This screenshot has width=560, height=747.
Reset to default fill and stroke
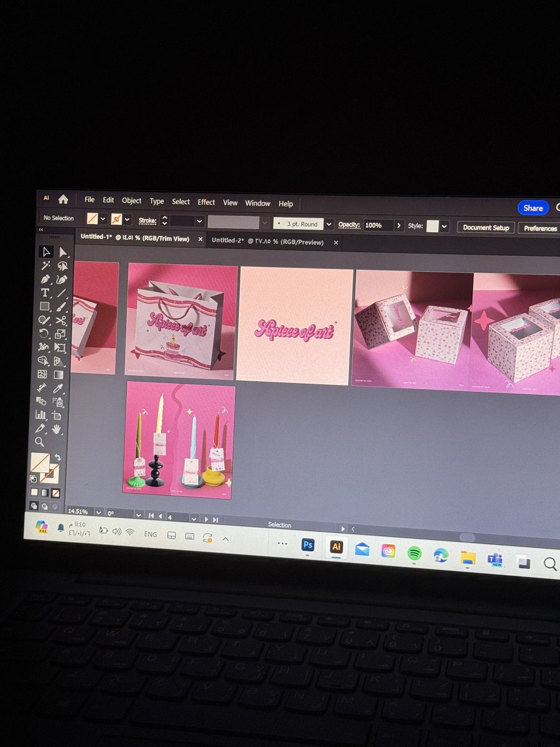click(34, 479)
